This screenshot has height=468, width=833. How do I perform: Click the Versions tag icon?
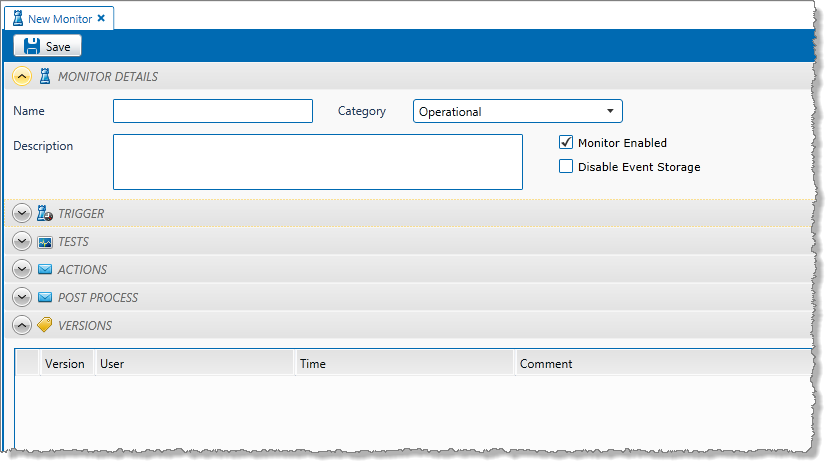click(x=45, y=325)
